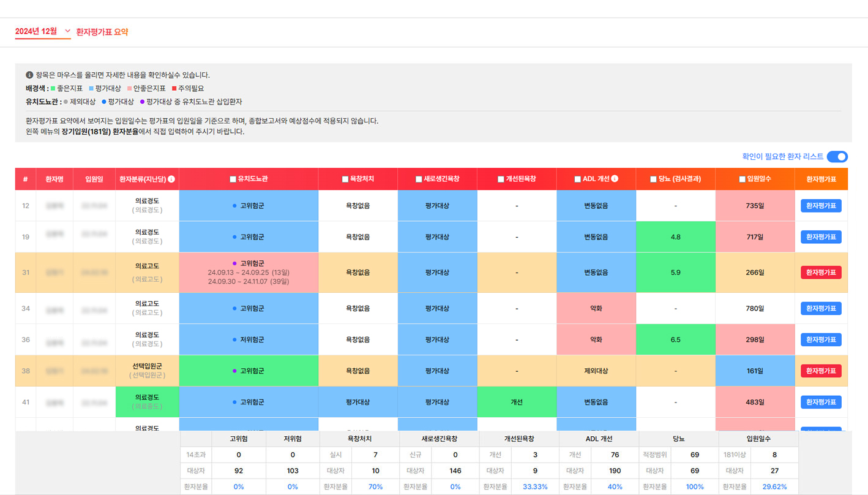Click the 입원일 column header
The height and width of the screenshot is (495, 868).
94,179
